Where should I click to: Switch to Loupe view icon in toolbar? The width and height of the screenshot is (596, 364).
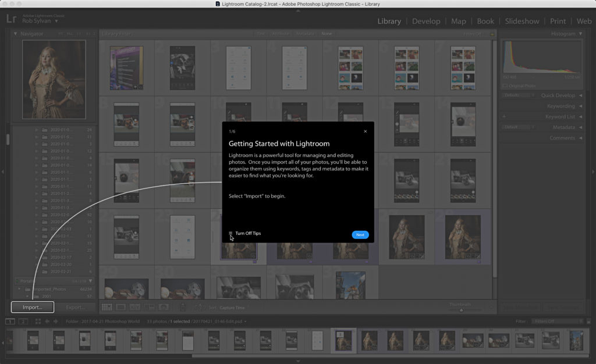[x=121, y=307]
